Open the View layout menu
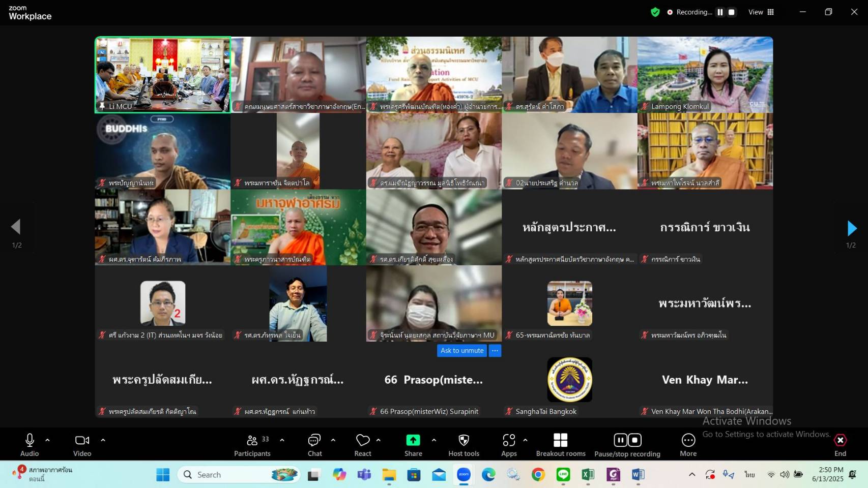 [761, 12]
